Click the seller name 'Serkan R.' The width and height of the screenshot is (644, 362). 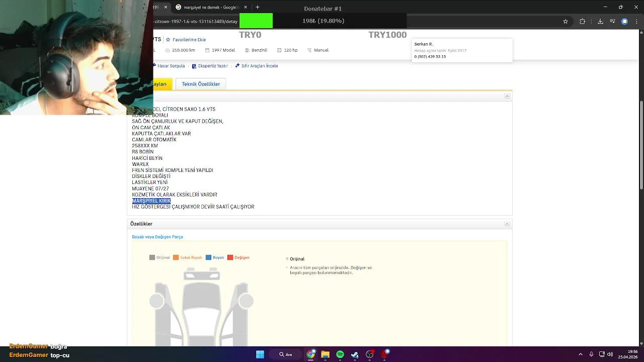[x=424, y=44]
